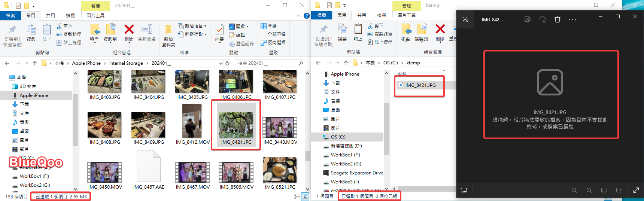Click Internal Storage in the breadcrumb path
644x201 pixels.
click(126, 63)
